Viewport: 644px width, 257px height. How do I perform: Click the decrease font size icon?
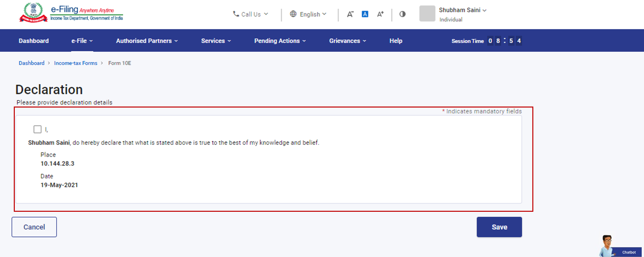pyautogui.click(x=350, y=14)
